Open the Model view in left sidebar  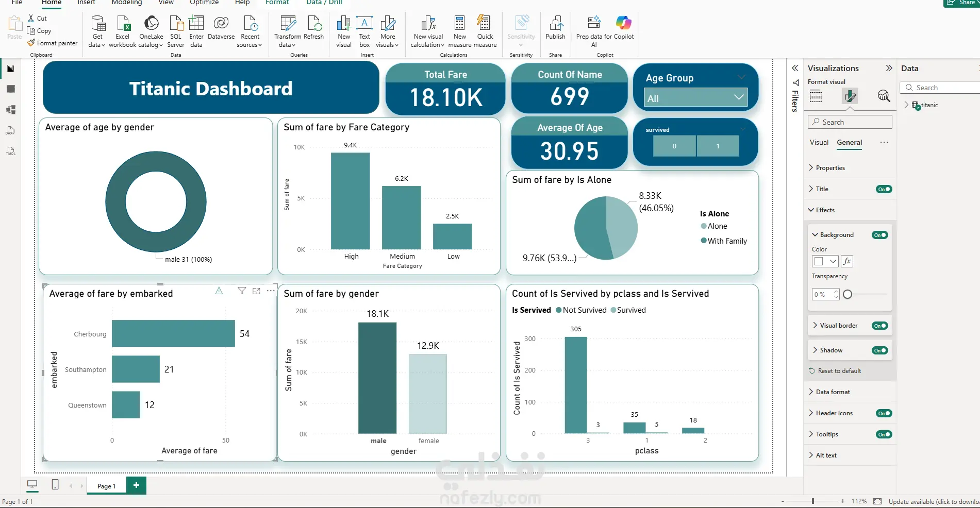point(10,110)
